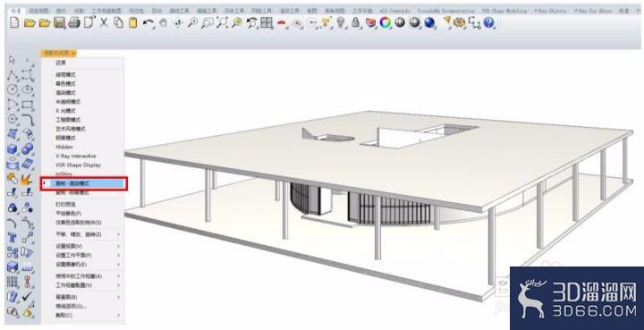Select the checked 复制-渲染模式 menu item

pos(84,183)
